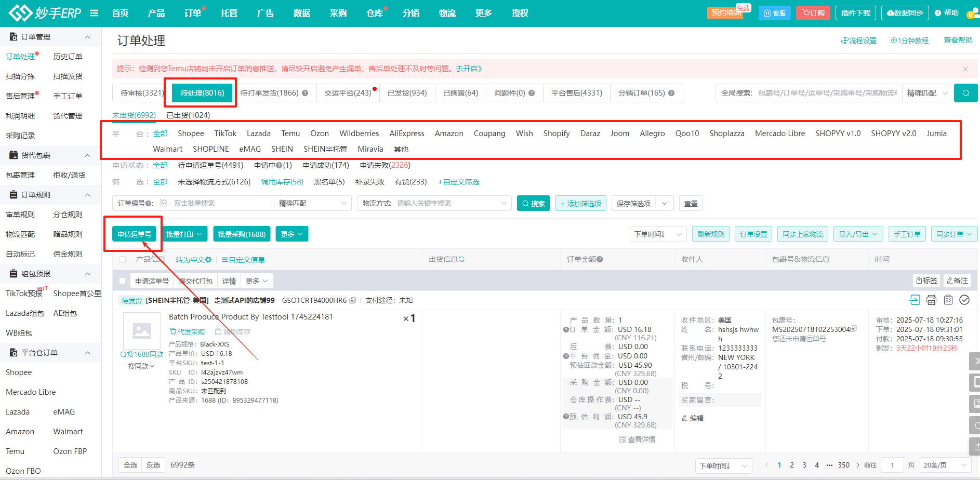The image size is (980, 480).
Task: Click the teal arrow-into-box icon on the order row
Action: pos(915,300)
